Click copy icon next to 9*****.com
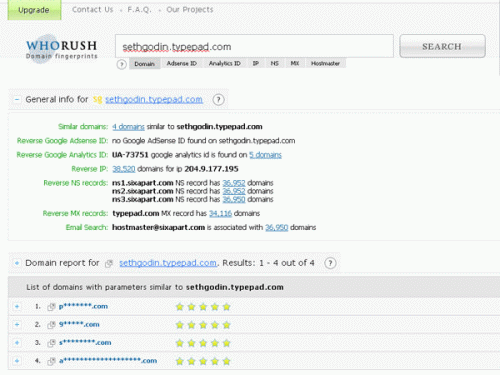 tap(51, 325)
